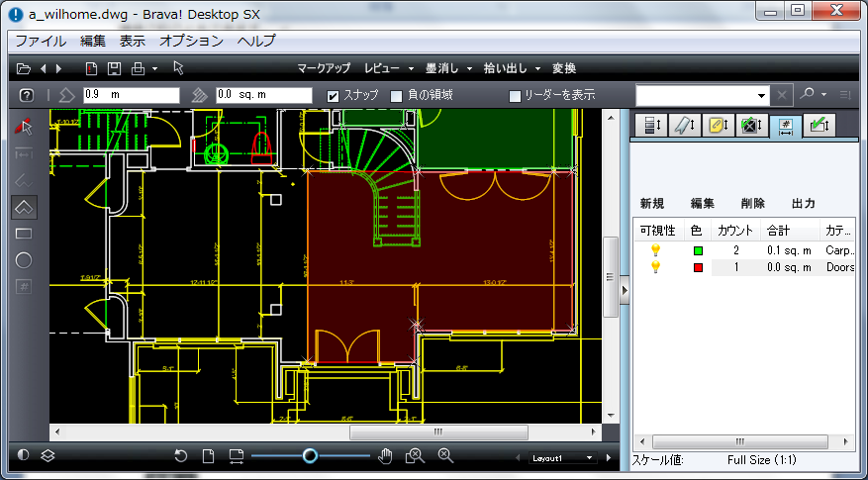868x480 pixels.
Task: Select the polygon area tool
Action: pyautogui.click(x=24, y=208)
